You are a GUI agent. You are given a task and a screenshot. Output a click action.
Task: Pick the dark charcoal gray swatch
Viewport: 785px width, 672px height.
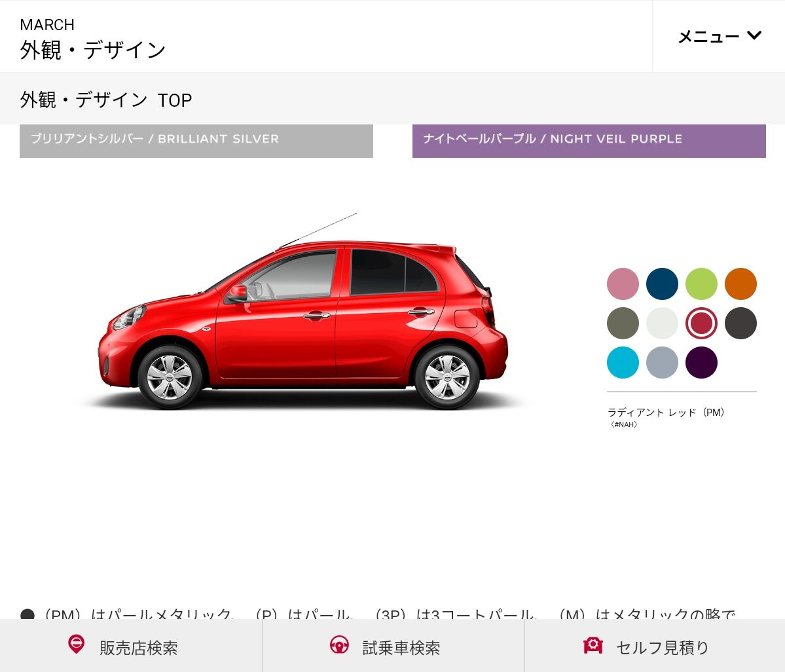tap(740, 323)
